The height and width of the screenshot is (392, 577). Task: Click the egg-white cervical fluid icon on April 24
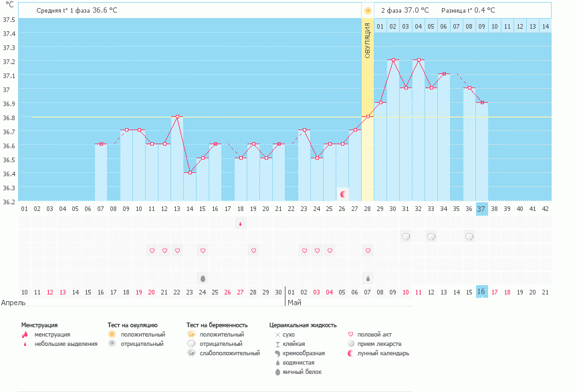[x=202, y=278]
